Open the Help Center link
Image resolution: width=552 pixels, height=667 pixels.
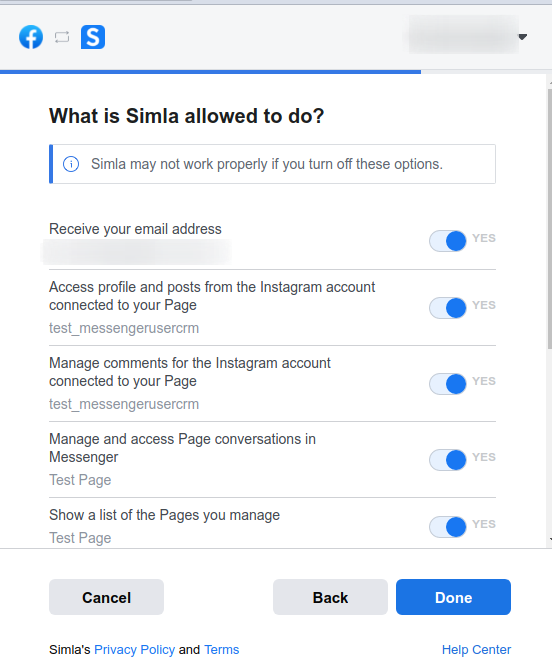(x=476, y=650)
